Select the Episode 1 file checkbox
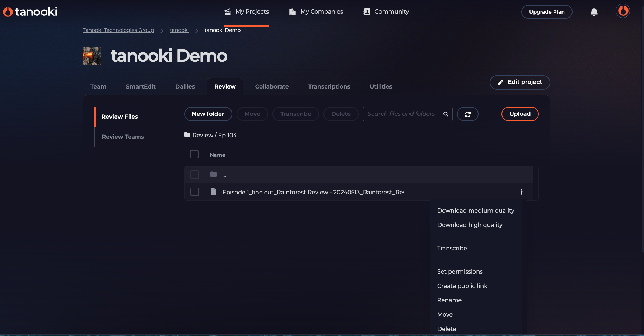 click(x=195, y=192)
